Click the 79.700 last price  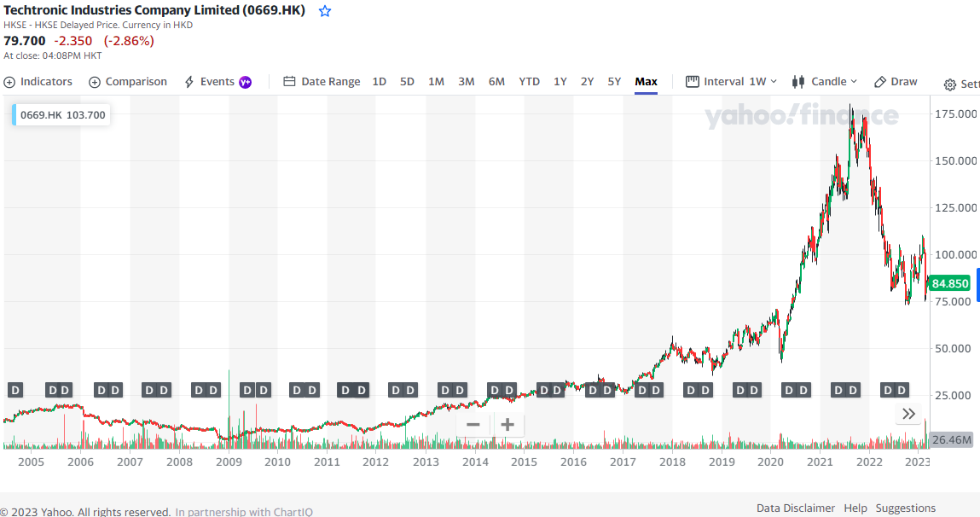[25, 41]
